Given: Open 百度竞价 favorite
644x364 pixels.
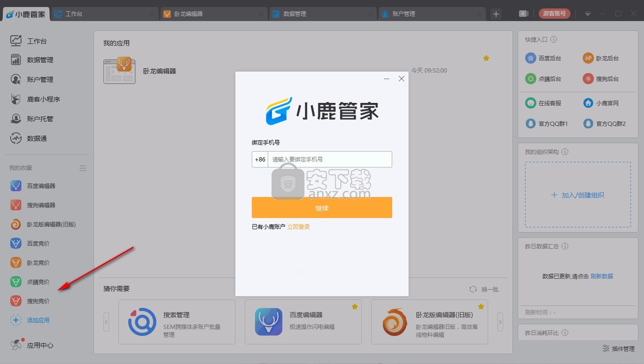Looking at the screenshot, I should pyautogui.click(x=30, y=243).
